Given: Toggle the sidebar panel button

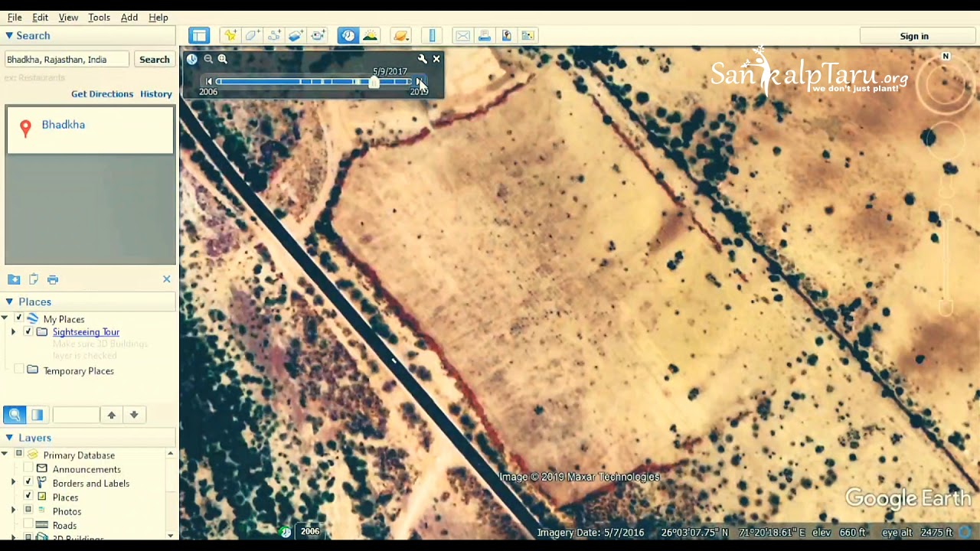Looking at the screenshot, I should (199, 35).
